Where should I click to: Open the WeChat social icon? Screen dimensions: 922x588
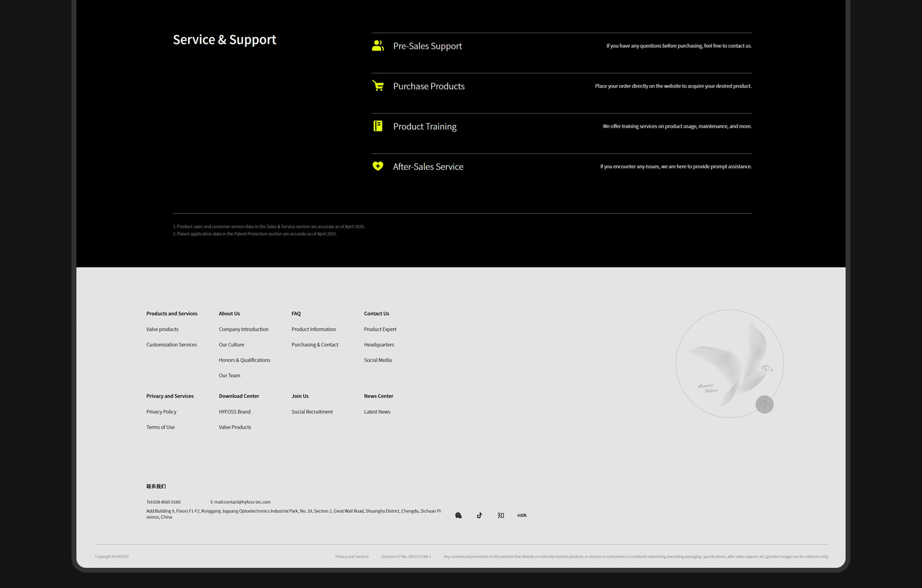tap(458, 515)
